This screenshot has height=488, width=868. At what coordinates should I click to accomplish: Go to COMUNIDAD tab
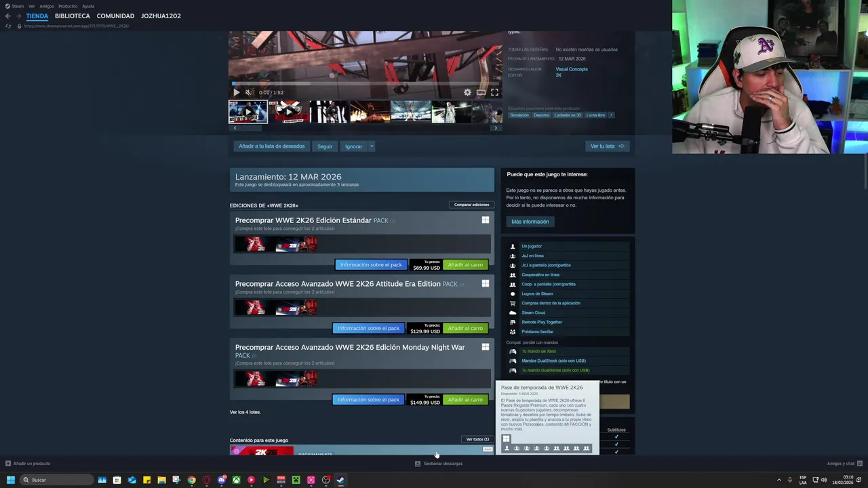point(115,16)
